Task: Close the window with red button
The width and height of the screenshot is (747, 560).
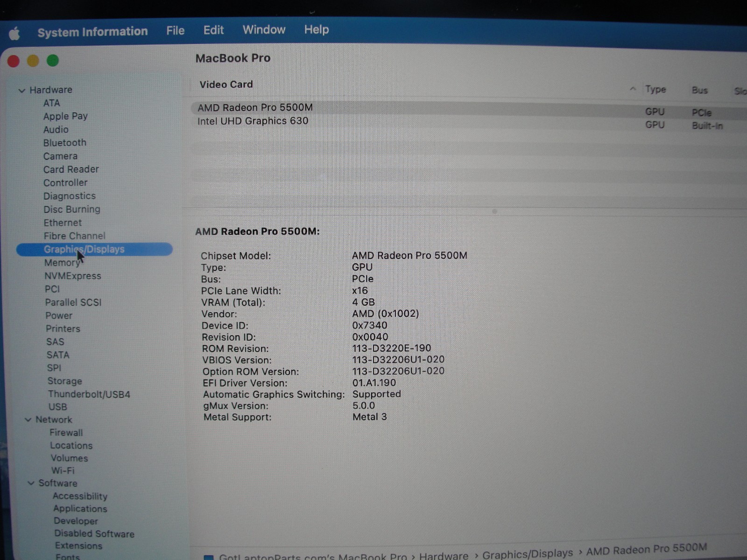Action: coord(14,61)
